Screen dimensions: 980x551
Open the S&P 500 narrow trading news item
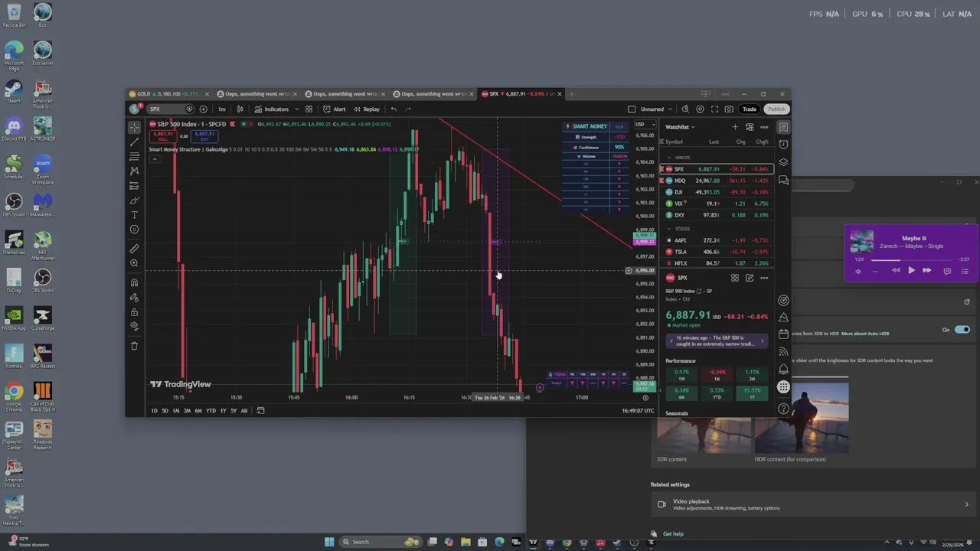click(717, 341)
